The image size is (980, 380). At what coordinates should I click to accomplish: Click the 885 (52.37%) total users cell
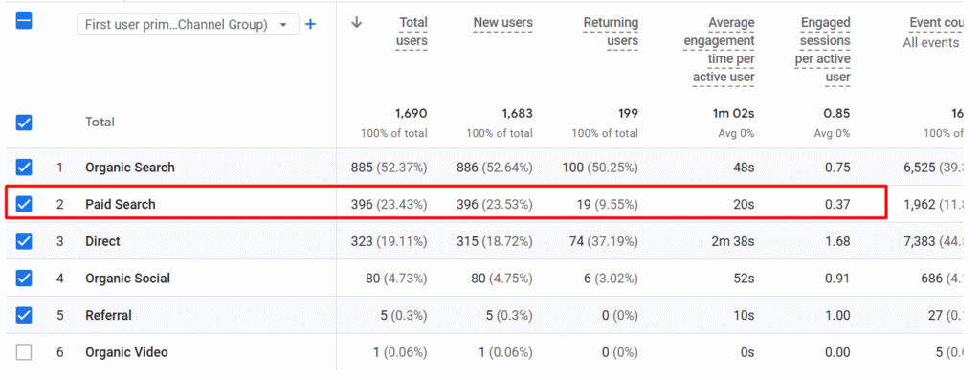[x=390, y=168]
